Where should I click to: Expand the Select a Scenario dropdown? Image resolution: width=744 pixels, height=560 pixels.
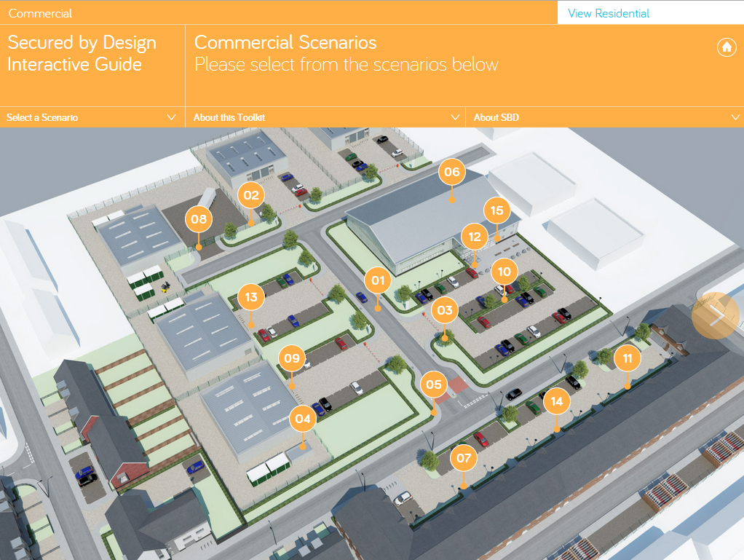pyautogui.click(x=92, y=117)
